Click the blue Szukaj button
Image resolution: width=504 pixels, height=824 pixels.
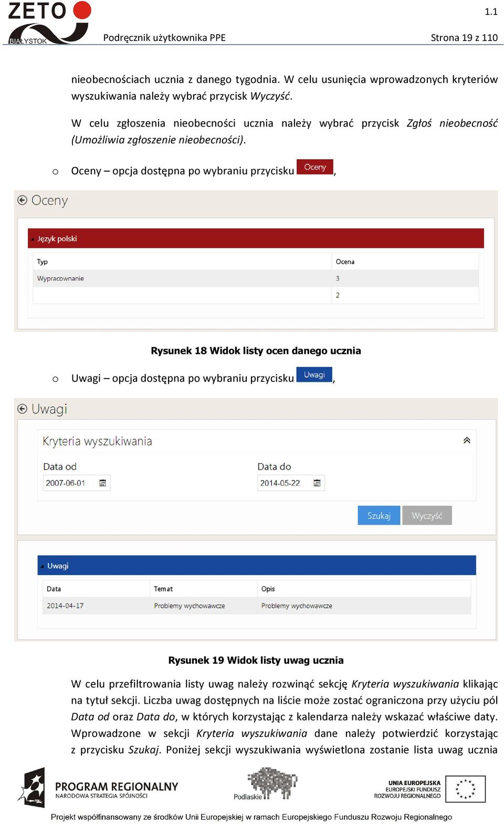click(x=379, y=515)
